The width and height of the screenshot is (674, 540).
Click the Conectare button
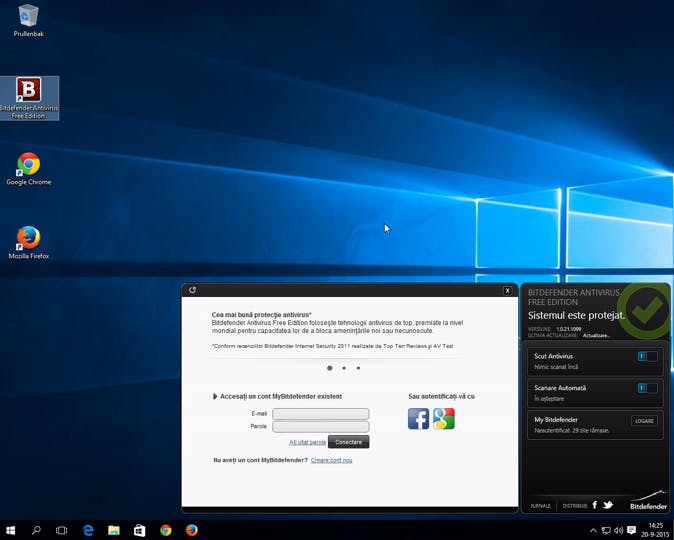pos(348,442)
